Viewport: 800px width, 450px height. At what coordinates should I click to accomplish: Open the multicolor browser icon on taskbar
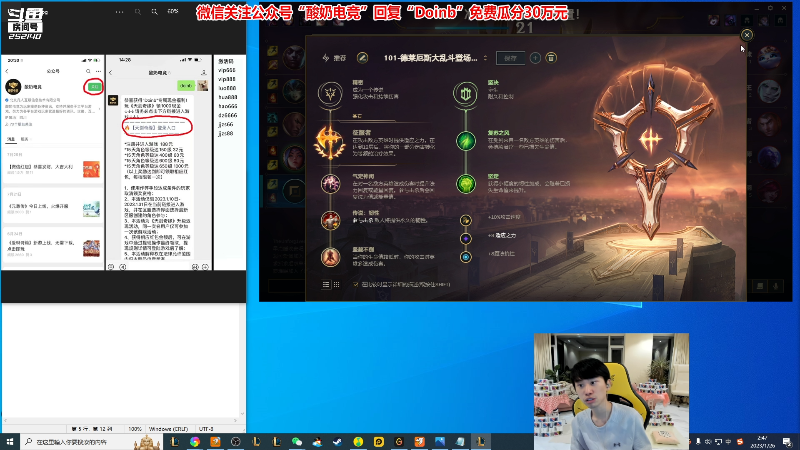pos(195,442)
